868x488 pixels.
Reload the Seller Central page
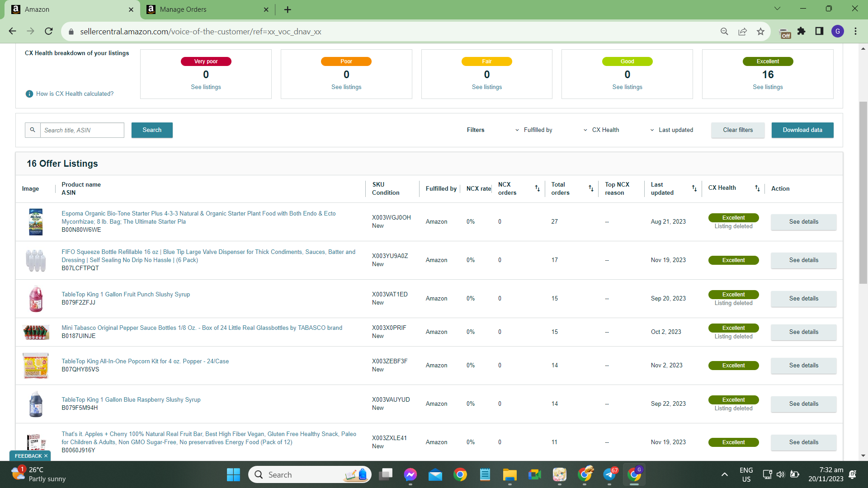pyautogui.click(x=49, y=31)
